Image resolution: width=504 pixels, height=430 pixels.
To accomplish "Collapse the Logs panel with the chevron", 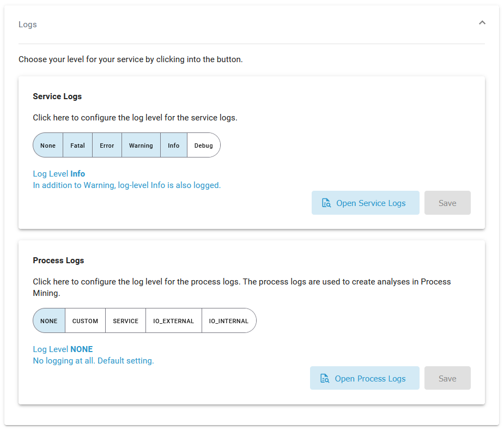I will coord(482,23).
